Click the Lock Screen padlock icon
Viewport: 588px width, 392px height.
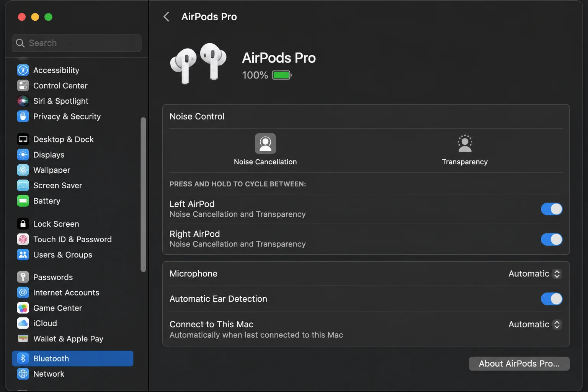tap(23, 224)
